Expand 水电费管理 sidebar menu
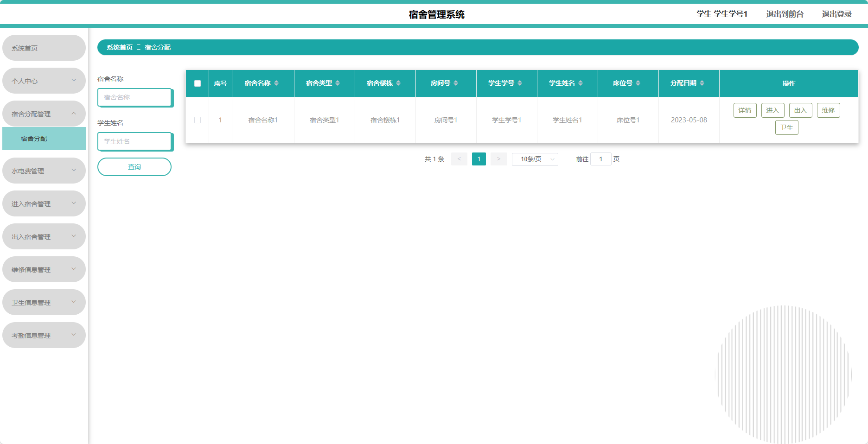 click(44, 171)
